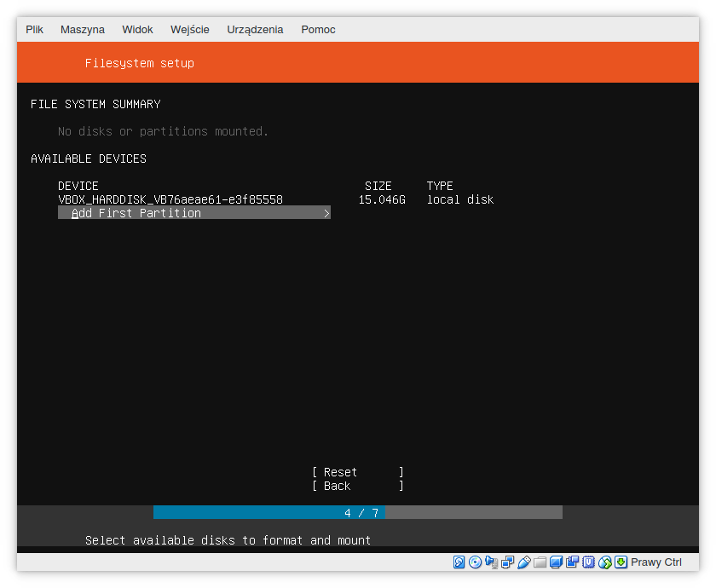This screenshot has height=588, width=716.
Task: Open the hard disk activity indicator
Action: 459,562
